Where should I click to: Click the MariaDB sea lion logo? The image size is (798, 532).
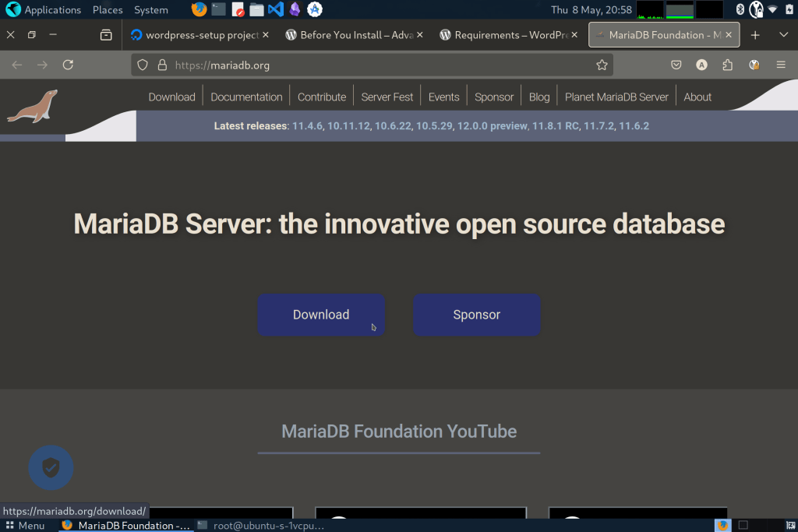[32, 106]
